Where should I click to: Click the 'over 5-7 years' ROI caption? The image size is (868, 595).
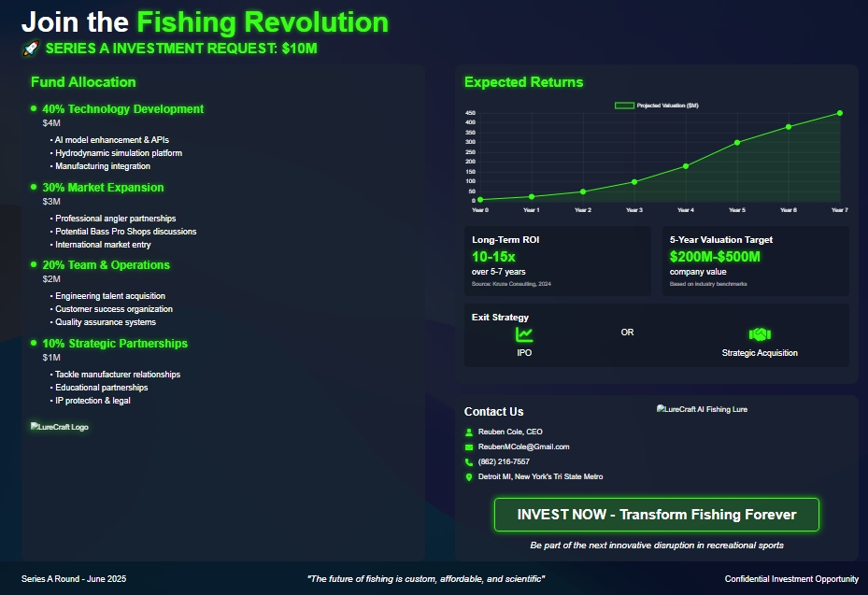[x=499, y=272]
